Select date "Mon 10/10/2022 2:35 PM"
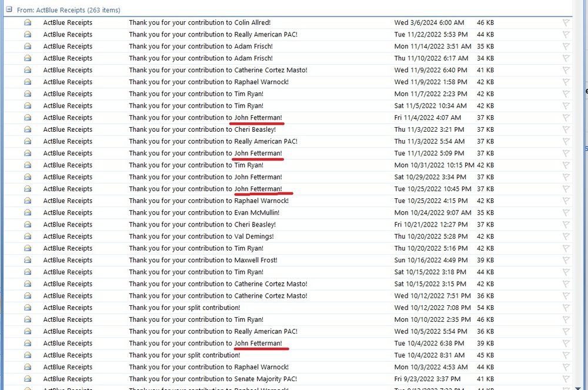This screenshot has width=588, height=390. pos(432,319)
